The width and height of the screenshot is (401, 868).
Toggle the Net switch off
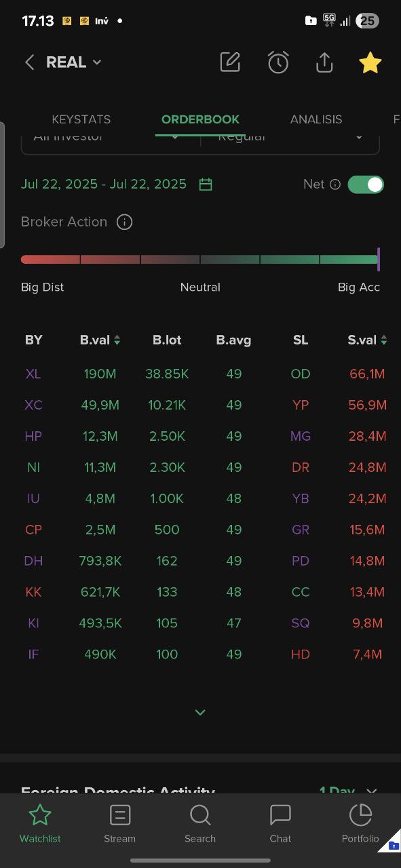366,184
